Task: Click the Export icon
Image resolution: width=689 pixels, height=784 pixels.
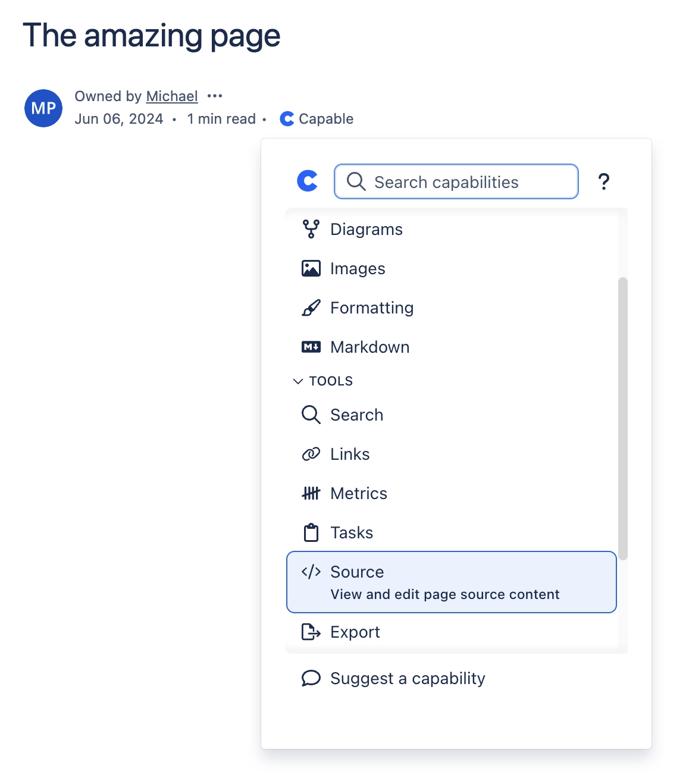Action: pyautogui.click(x=310, y=632)
